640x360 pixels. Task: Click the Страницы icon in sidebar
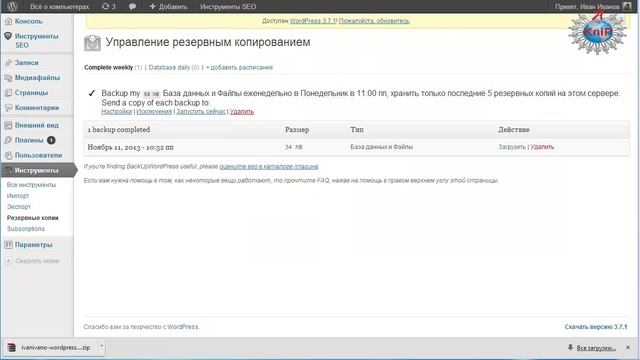click(8, 93)
